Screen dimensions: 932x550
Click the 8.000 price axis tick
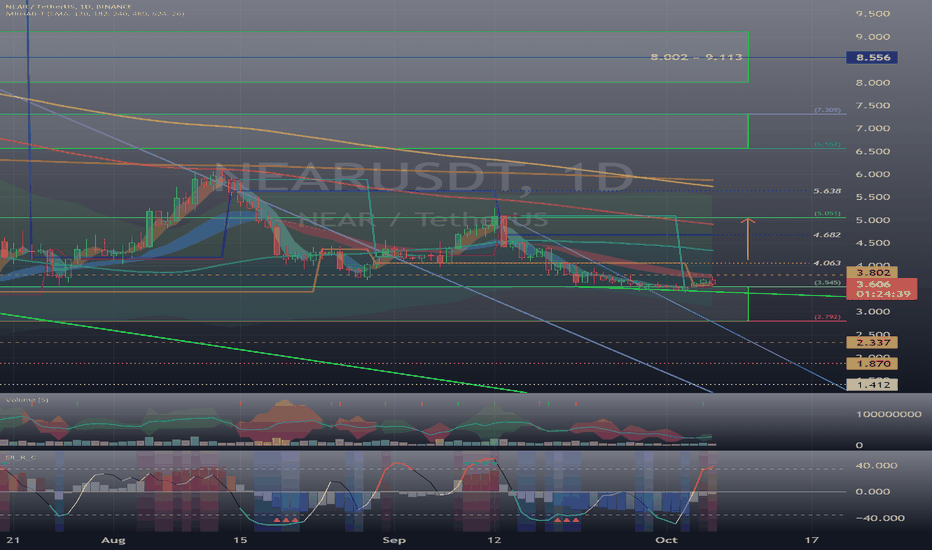click(x=873, y=83)
